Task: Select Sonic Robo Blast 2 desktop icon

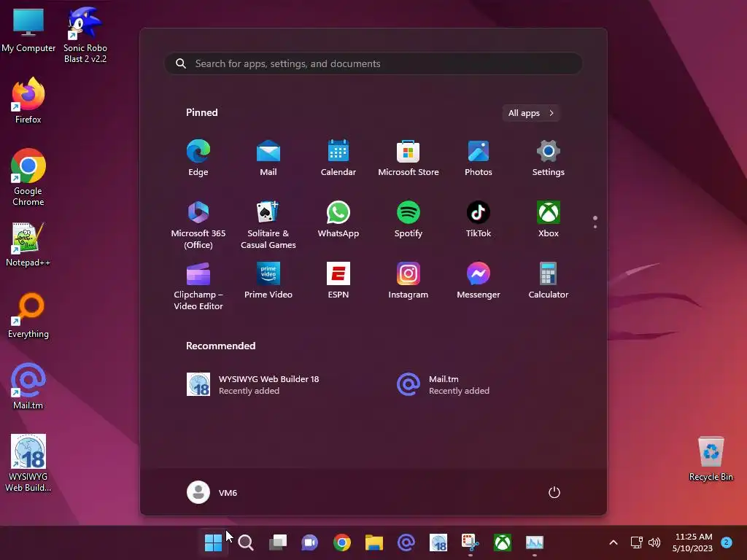Action: point(85,36)
